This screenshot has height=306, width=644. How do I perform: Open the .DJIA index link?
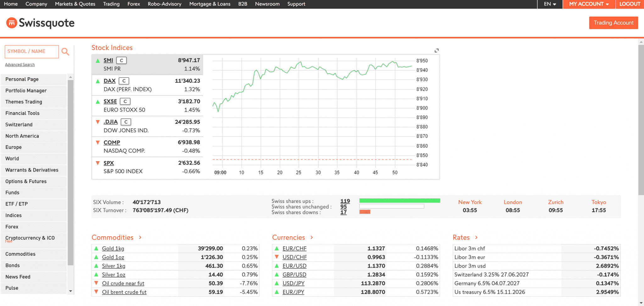point(111,122)
